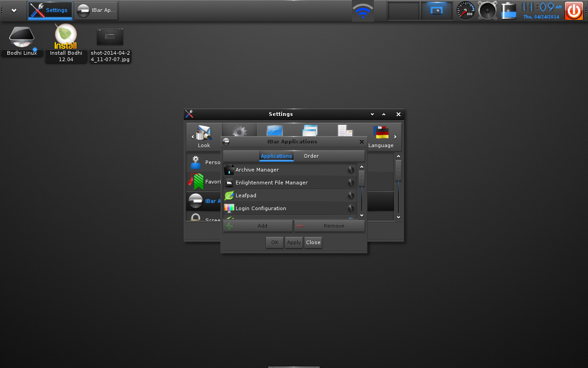Image resolution: width=588 pixels, height=368 pixels.
Task: Click the Settings list scrollbar handle
Action: point(398,170)
